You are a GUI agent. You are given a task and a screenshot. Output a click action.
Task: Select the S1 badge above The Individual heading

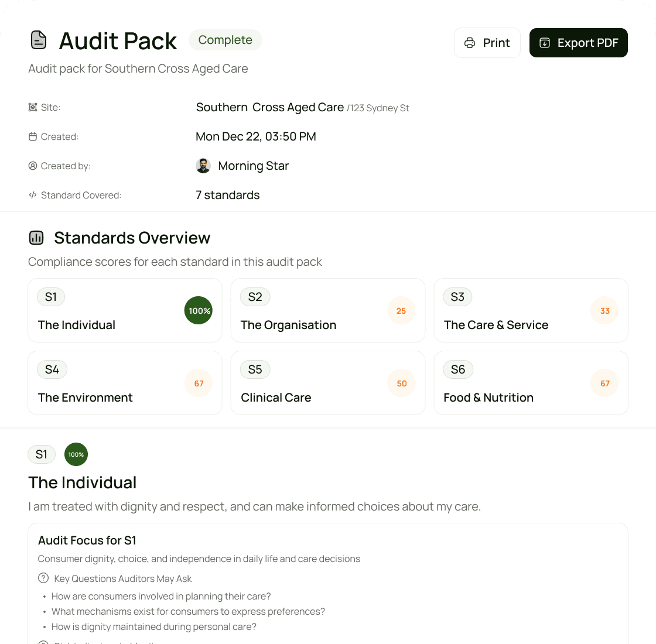click(x=42, y=454)
